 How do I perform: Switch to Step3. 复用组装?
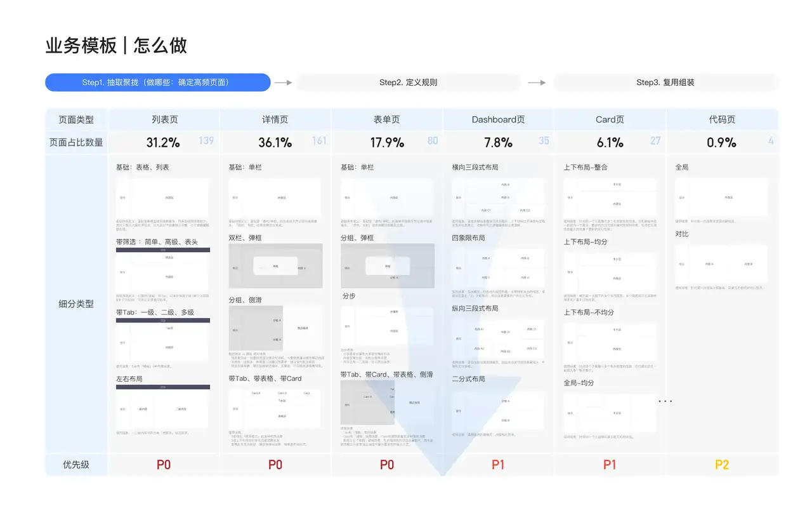pos(665,83)
